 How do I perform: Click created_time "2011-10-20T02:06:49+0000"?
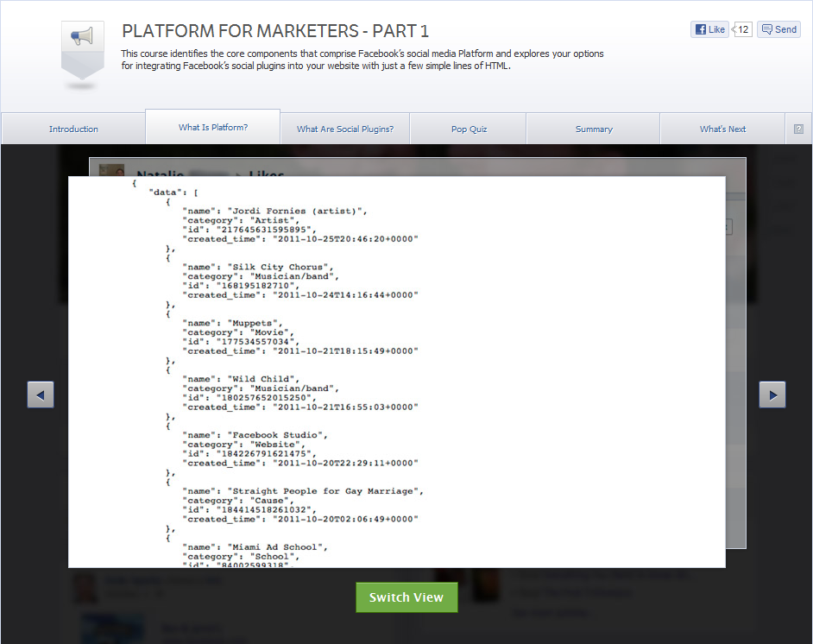pyautogui.click(x=300, y=519)
